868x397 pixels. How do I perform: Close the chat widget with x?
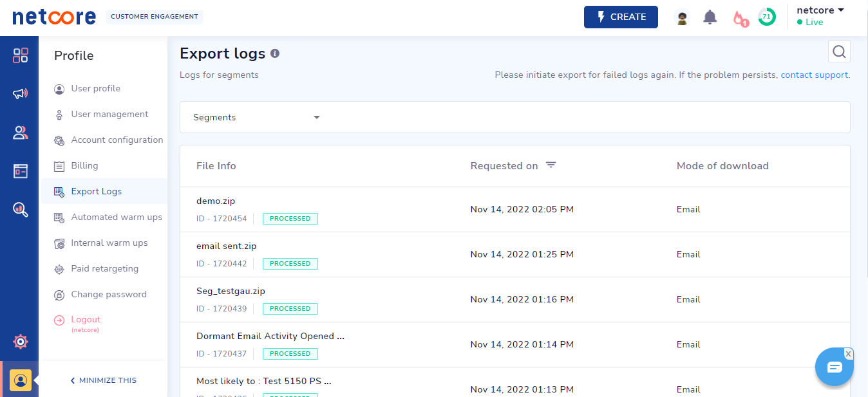849,354
